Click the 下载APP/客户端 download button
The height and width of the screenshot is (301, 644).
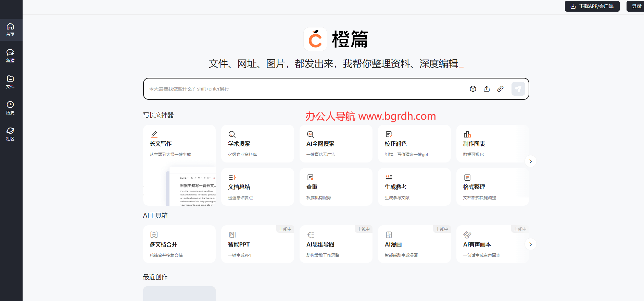coord(592,6)
